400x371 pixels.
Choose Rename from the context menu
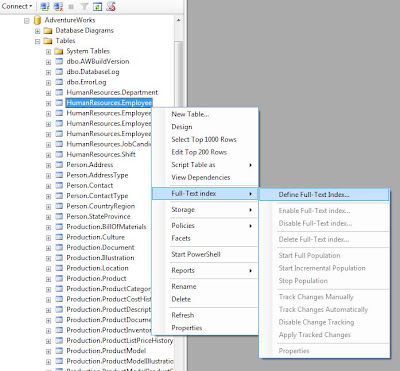[x=205, y=287]
